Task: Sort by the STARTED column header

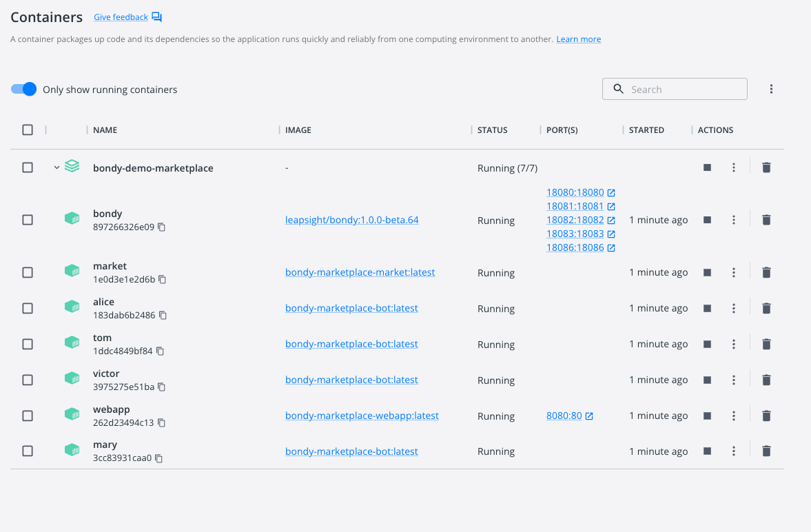Action: point(646,130)
